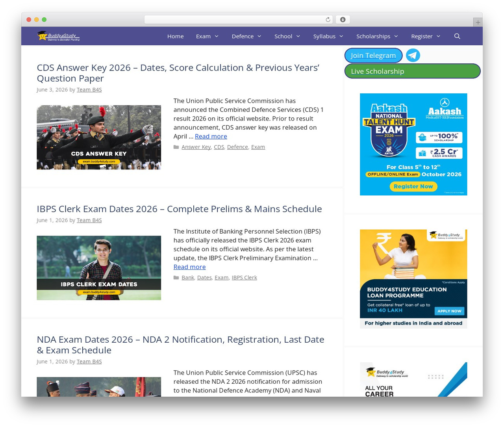Open the search magnifier icon in the navbar
504x427 pixels.
tap(457, 36)
